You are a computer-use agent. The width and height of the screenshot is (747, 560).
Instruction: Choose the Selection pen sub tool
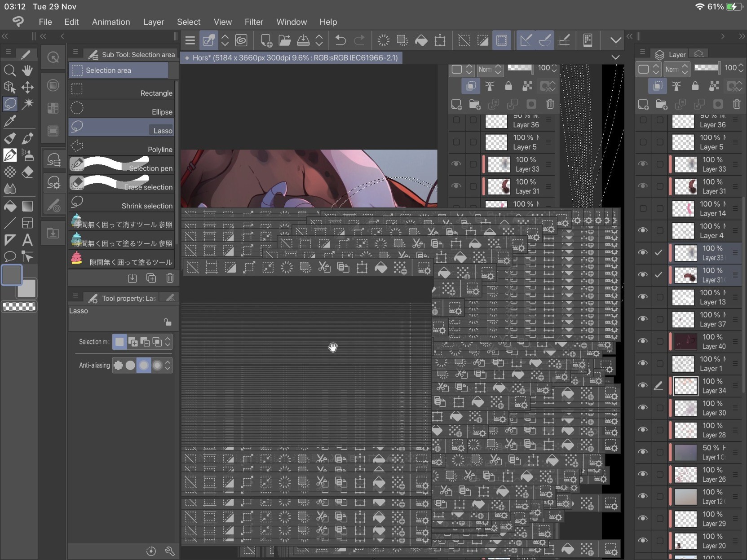coord(121,165)
